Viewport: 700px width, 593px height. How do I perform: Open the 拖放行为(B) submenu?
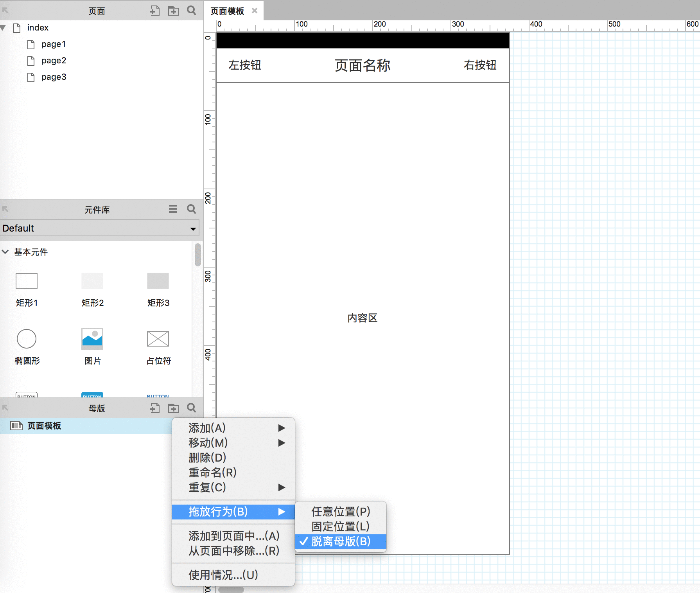pyautogui.click(x=233, y=512)
